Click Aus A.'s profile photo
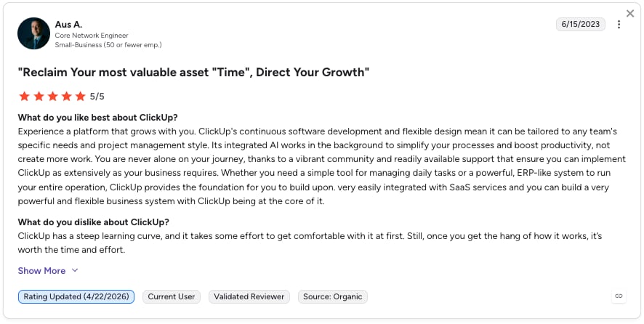Screen dimensions: 644x324 pyautogui.click(x=33, y=33)
